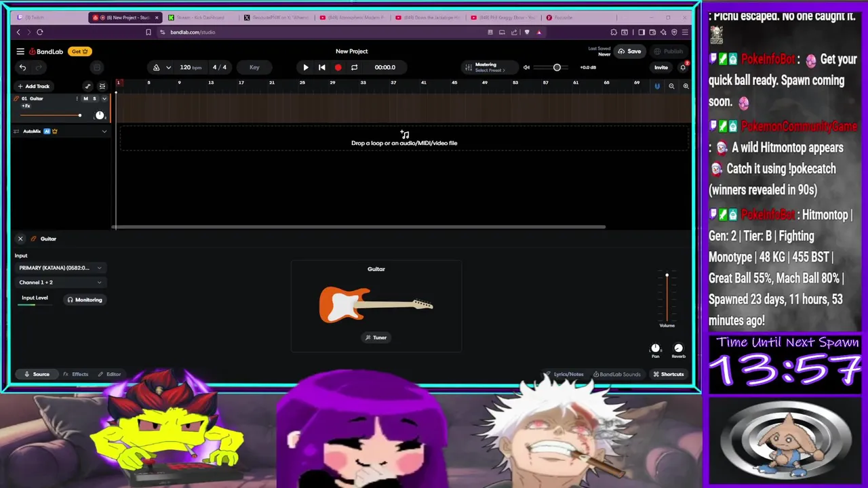
Task: Zoom in the timeline
Action: pos(686,86)
